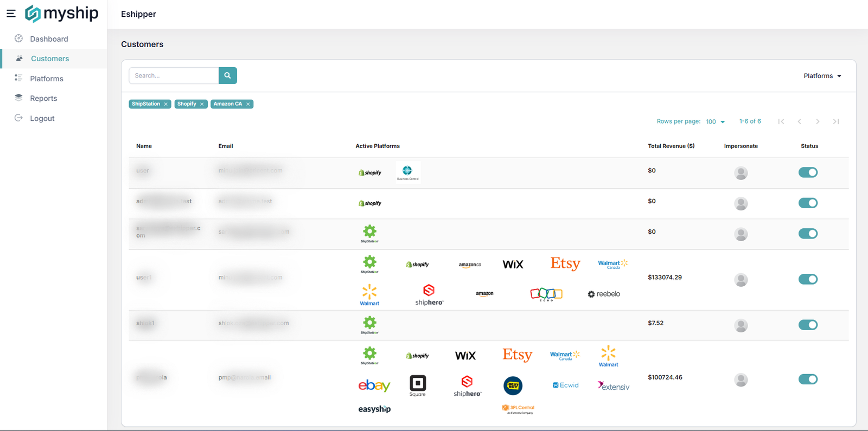Click ShipStation icon in $7.52 row
Image resolution: width=868 pixels, height=431 pixels.
pyautogui.click(x=370, y=325)
